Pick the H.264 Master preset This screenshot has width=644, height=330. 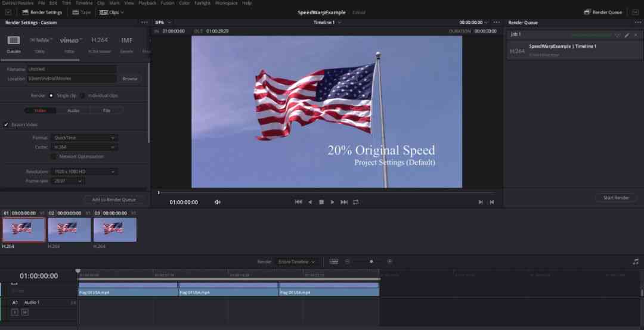(x=100, y=41)
